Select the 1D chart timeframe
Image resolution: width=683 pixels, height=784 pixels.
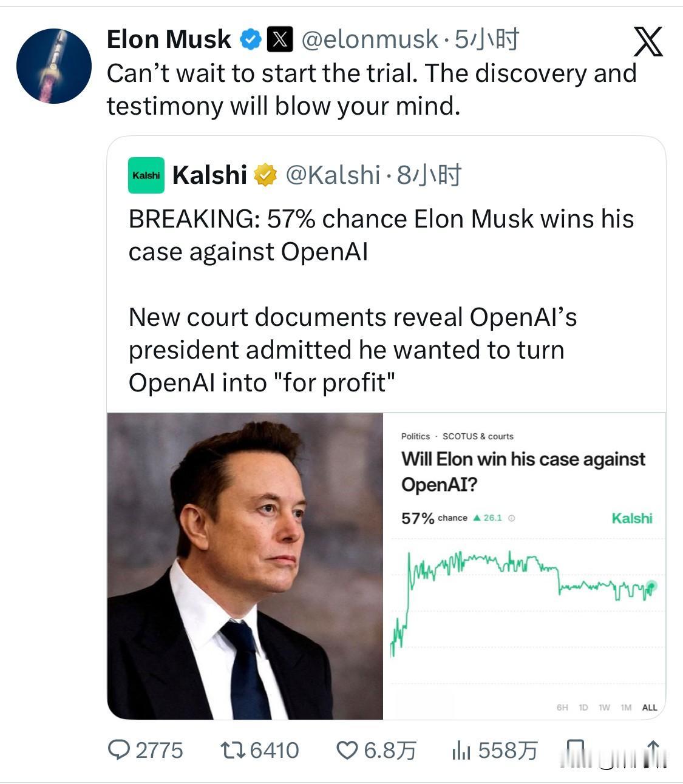[582, 707]
